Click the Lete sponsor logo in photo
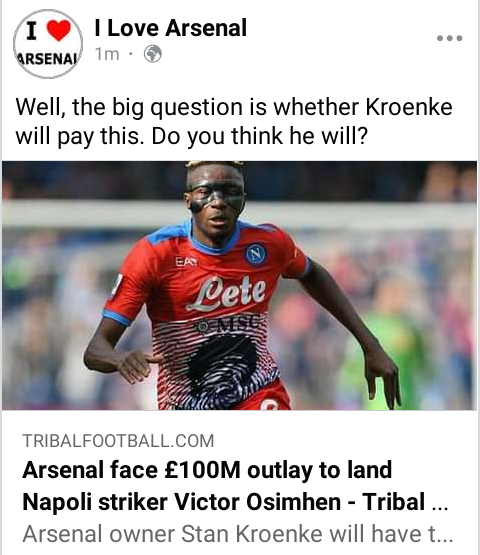The width and height of the screenshot is (480, 555). click(x=227, y=293)
